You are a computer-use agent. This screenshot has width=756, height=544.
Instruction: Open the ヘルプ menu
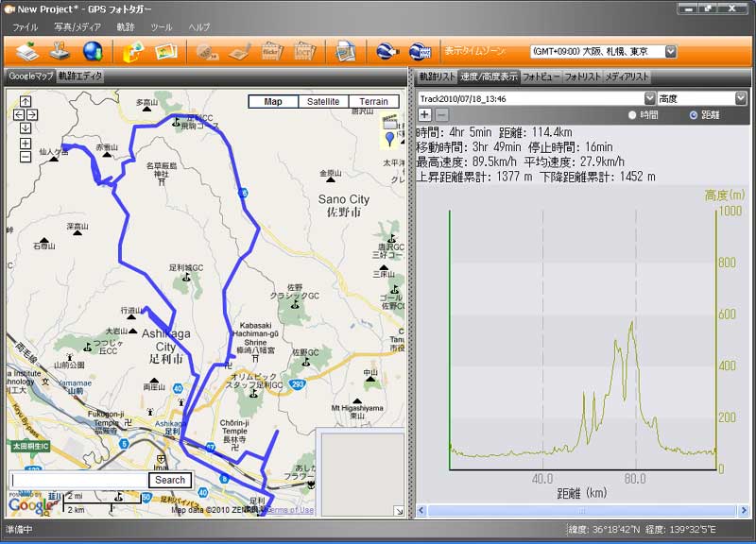tap(199, 27)
